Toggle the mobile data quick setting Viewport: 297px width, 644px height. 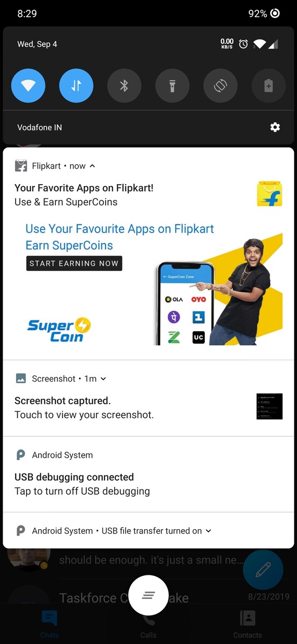76,85
